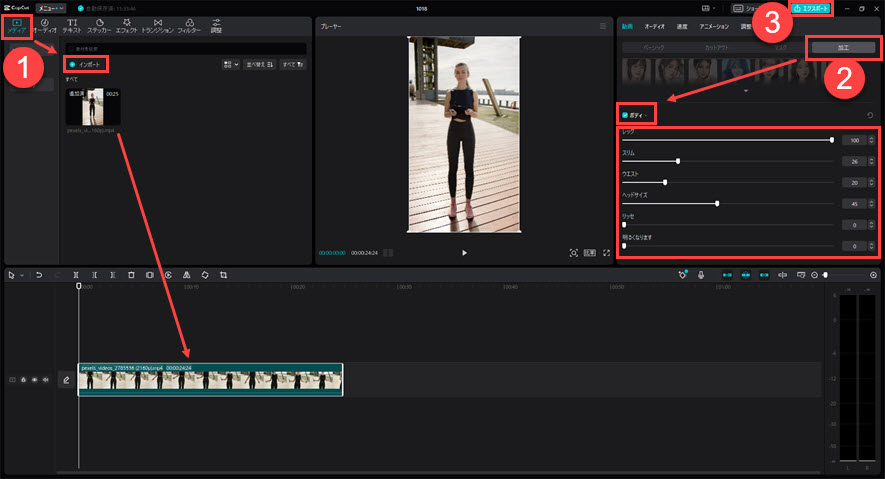Open the layout dropdown in the title bar
The width and height of the screenshot is (885, 479).
pos(708,8)
